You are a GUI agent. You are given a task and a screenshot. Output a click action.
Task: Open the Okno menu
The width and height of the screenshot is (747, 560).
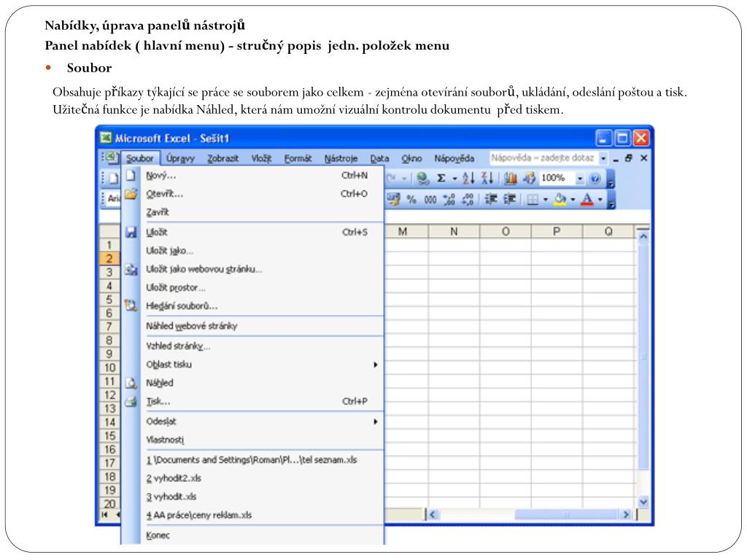411,158
